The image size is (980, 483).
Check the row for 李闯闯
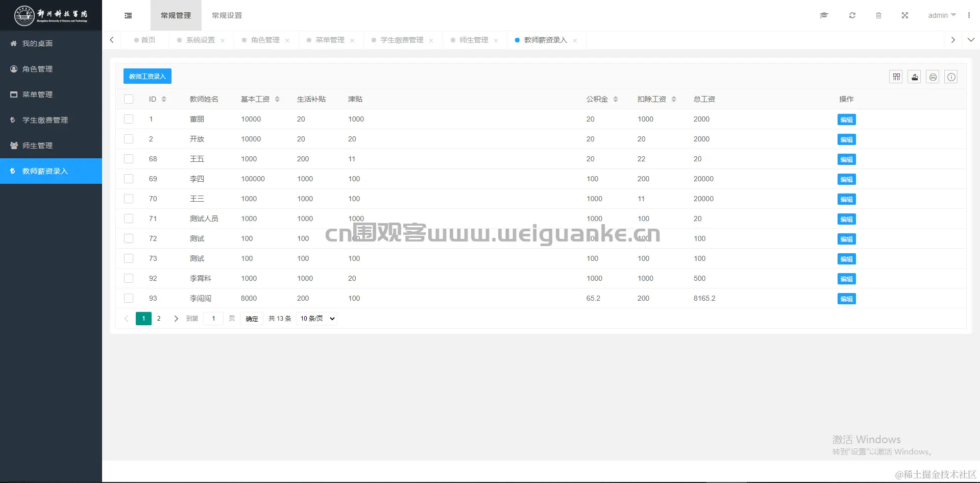(129, 298)
